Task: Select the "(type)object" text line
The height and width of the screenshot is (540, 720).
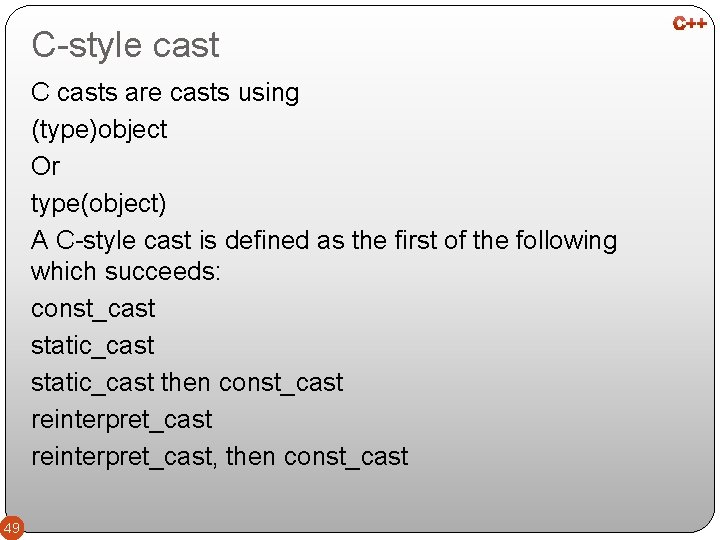Action: (99, 130)
